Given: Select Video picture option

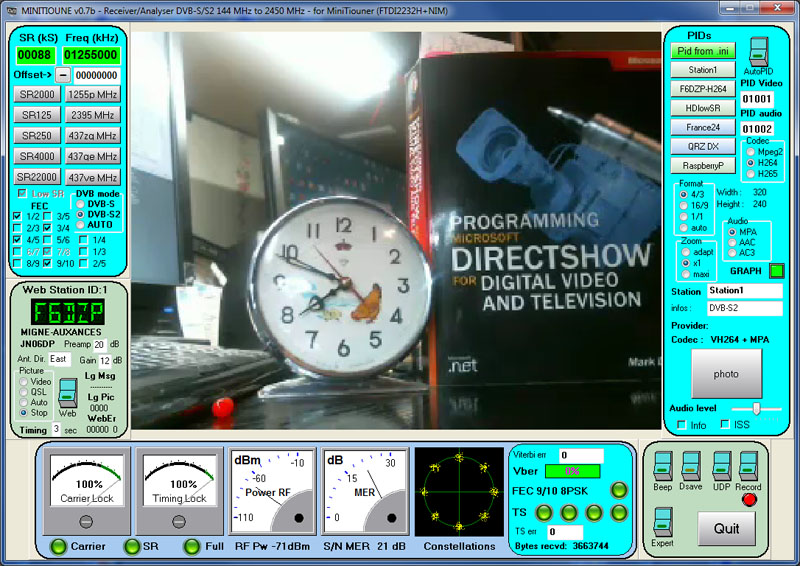Looking at the screenshot, I should click(x=23, y=381).
